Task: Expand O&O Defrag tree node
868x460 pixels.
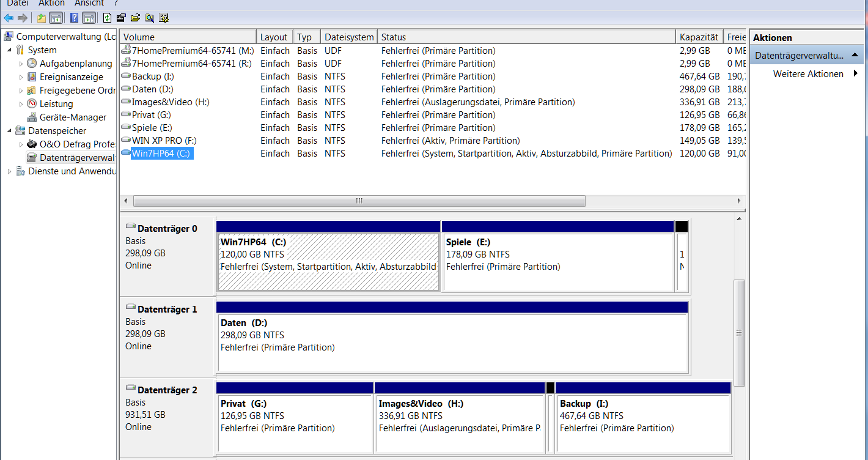Action: pyautogui.click(x=21, y=144)
